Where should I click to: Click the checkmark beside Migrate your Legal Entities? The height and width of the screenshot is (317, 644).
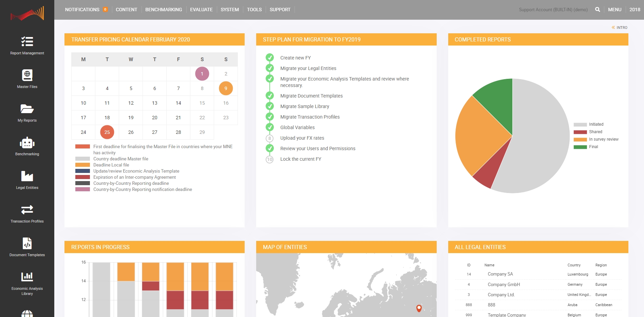click(270, 68)
